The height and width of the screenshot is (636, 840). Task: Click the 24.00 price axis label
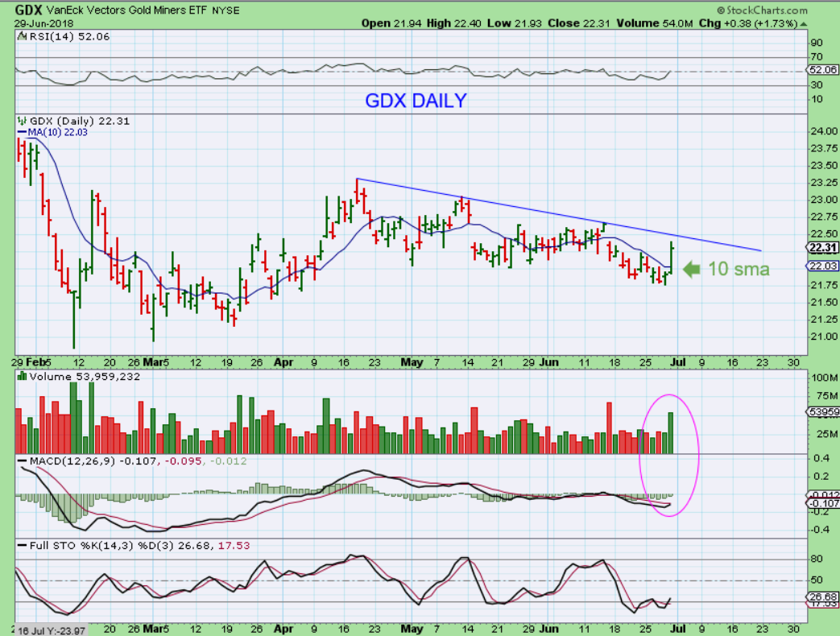point(824,131)
